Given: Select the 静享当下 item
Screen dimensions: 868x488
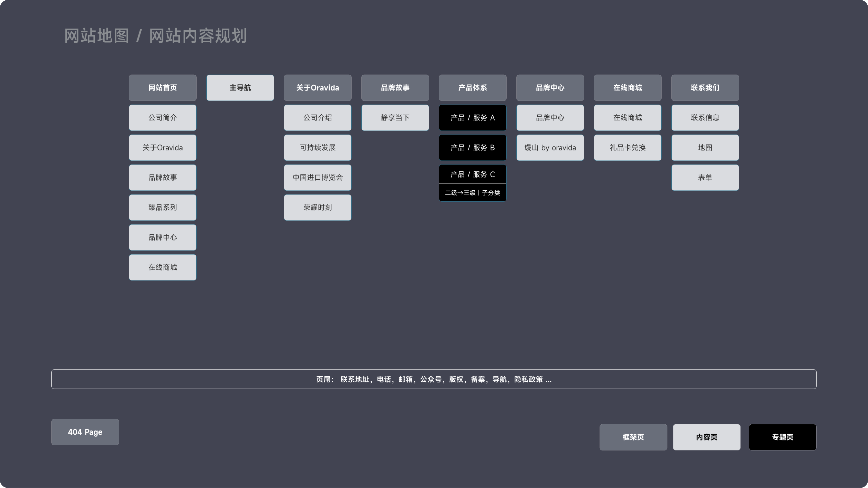Looking at the screenshot, I should tap(395, 118).
